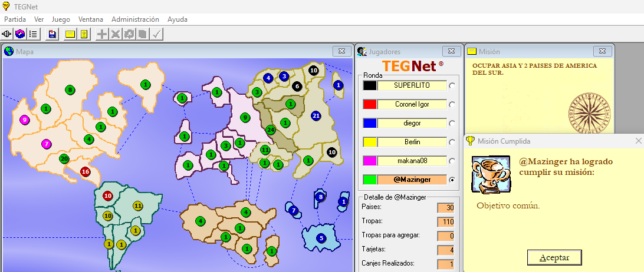Click the plain yellow card toolbar icon
This screenshot has width=644, height=272.
70,34
